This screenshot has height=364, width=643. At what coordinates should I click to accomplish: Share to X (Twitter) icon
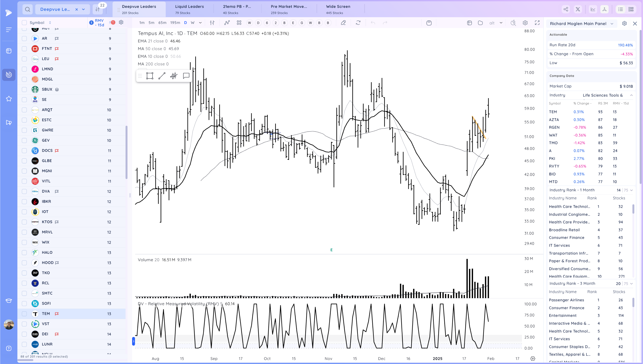click(578, 9)
